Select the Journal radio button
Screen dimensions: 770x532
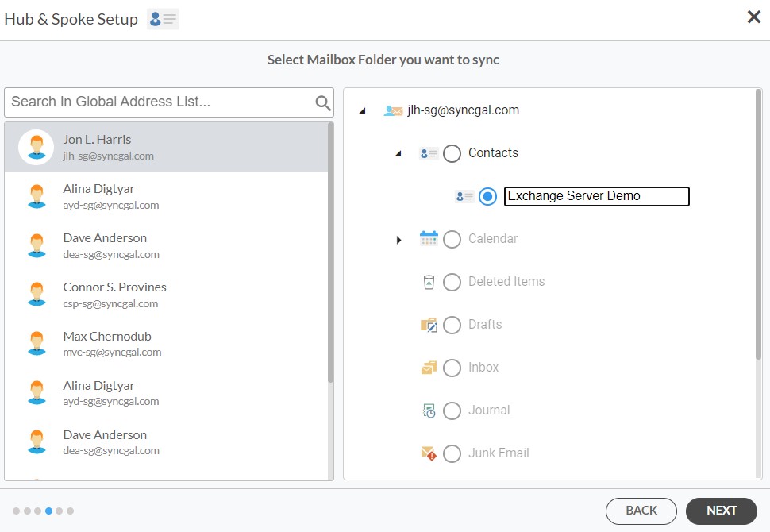452,411
